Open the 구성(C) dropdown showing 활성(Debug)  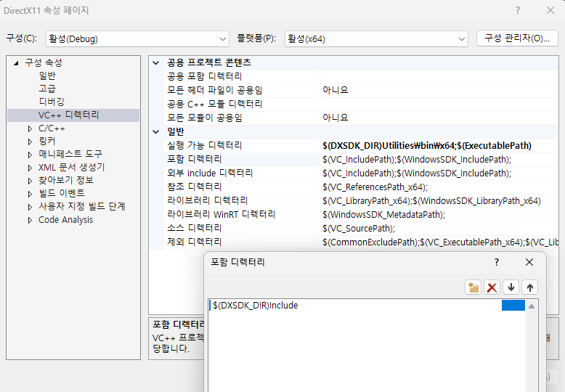point(137,38)
